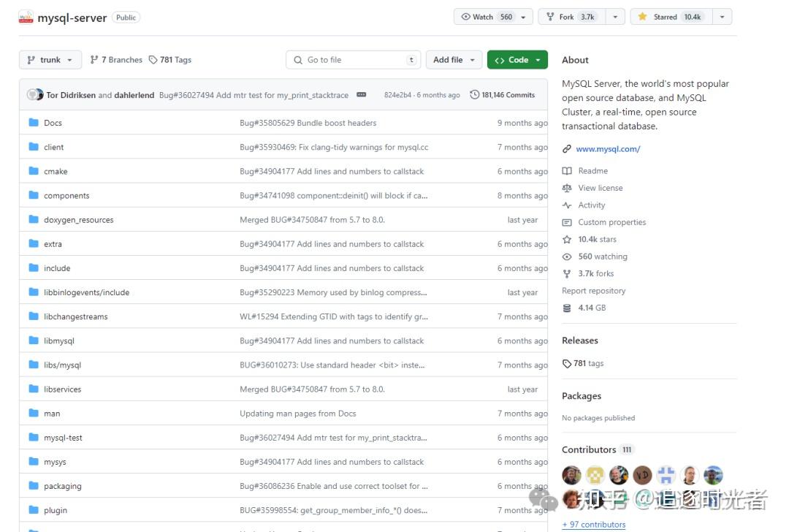Image resolution: width=789 pixels, height=532 pixels.
Task: Fork the mysql-server repository
Action: 572,17
